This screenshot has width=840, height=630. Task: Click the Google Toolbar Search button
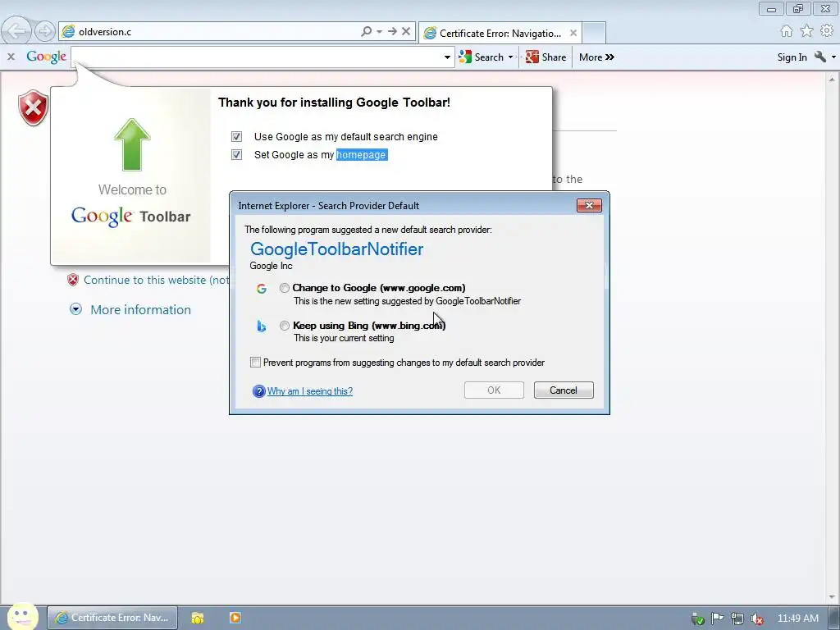tap(482, 57)
